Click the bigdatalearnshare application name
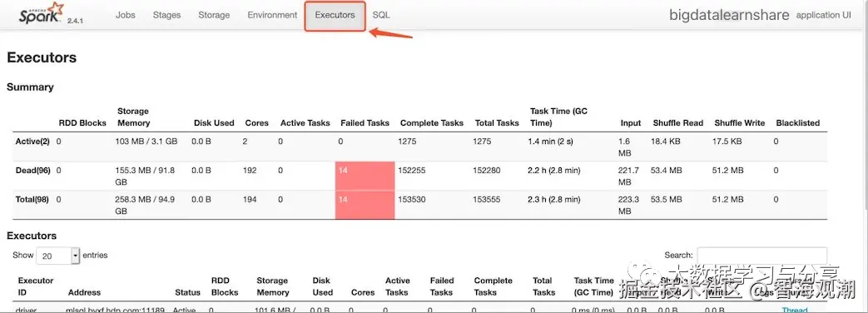This screenshot has width=868, height=313. point(729,15)
